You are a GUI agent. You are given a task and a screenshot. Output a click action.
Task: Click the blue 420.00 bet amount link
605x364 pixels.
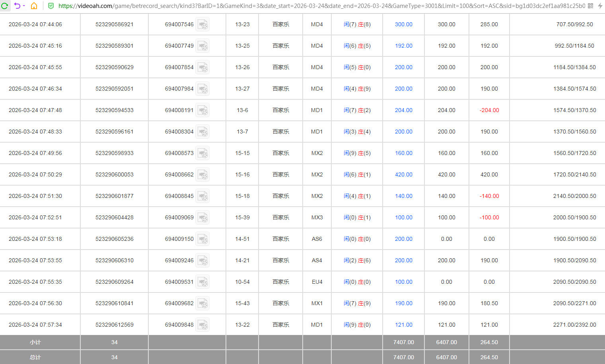point(403,175)
